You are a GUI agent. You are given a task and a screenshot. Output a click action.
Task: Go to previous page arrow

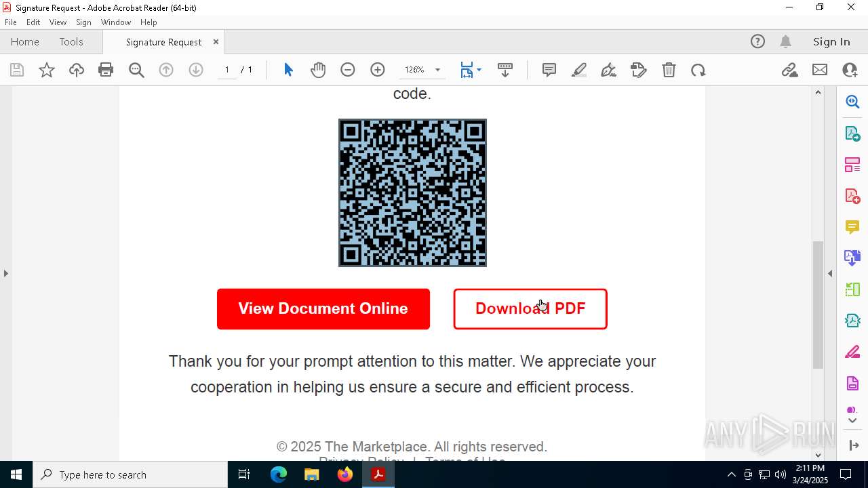pos(166,70)
